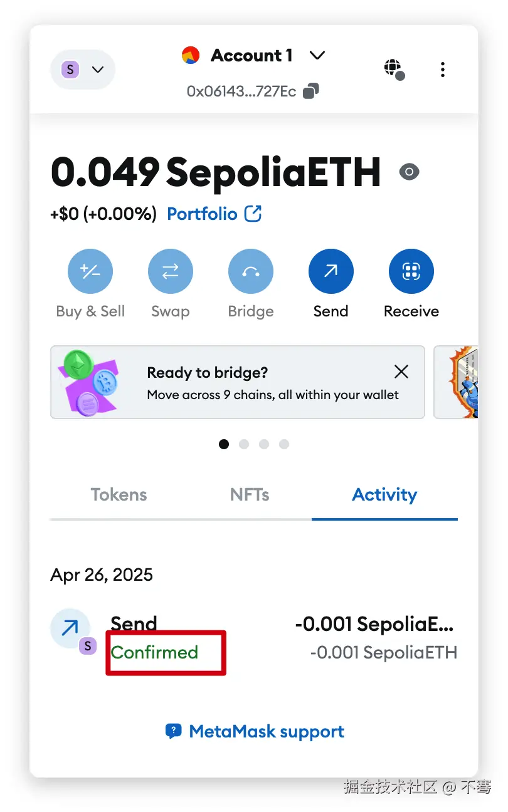Open the Receive QR code button

pos(411,272)
